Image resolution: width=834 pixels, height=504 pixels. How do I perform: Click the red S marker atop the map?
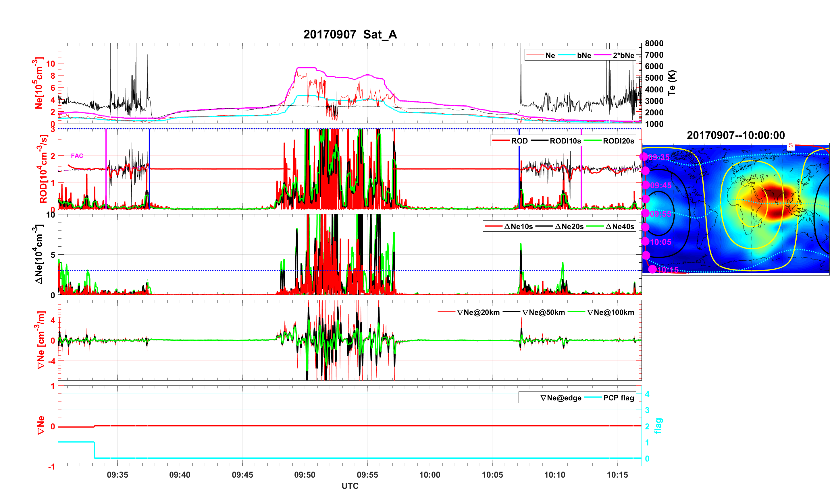[791, 146]
